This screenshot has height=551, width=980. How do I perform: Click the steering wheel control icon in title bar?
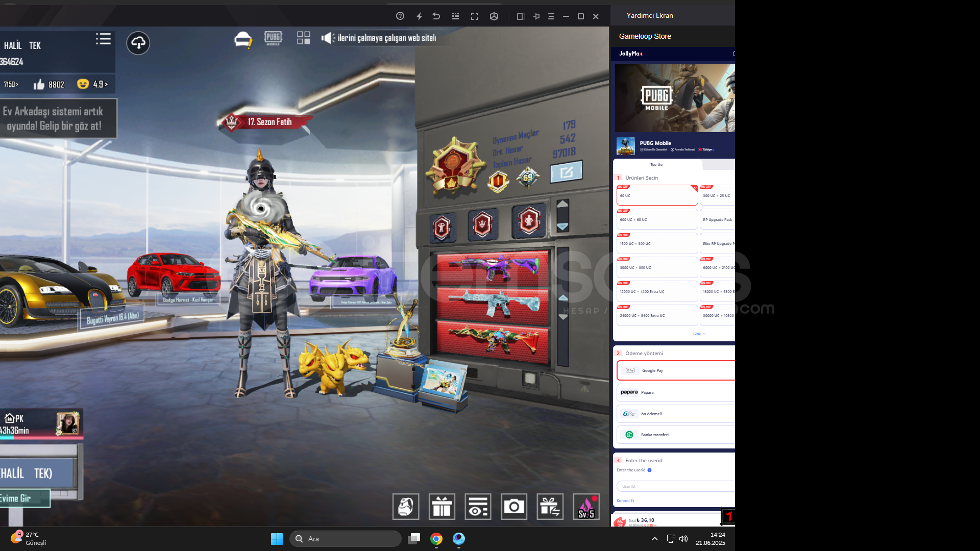pos(494,16)
